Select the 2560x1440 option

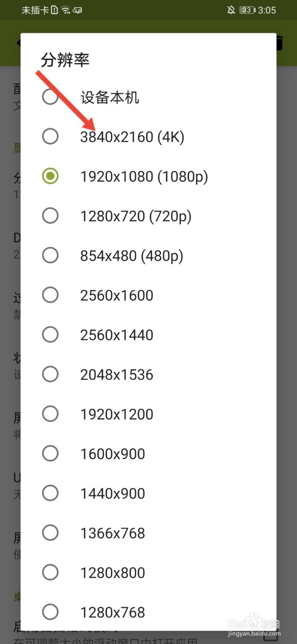(148, 334)
